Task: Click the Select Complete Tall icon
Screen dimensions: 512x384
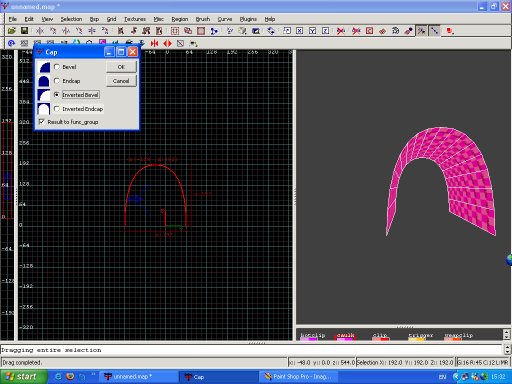Action: [121, 31]
